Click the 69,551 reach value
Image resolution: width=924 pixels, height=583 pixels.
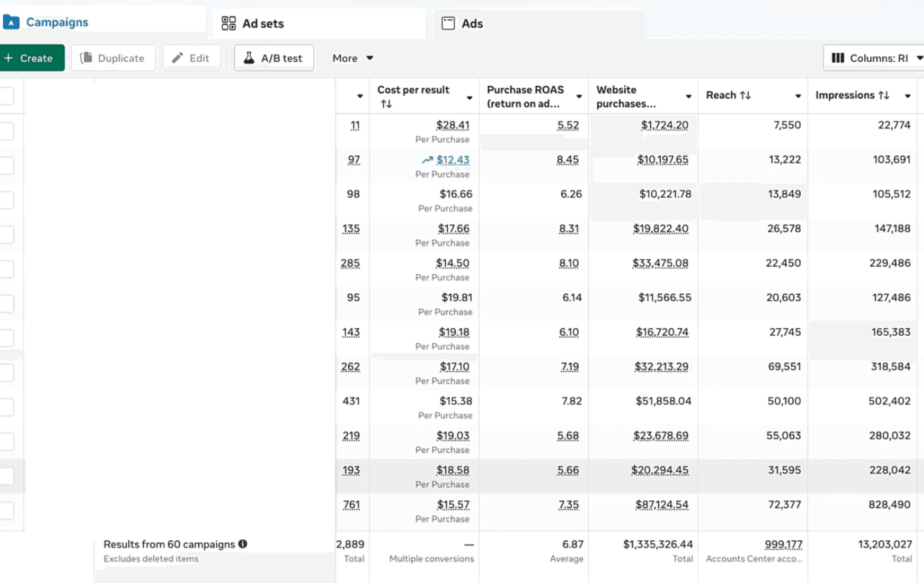784,367
